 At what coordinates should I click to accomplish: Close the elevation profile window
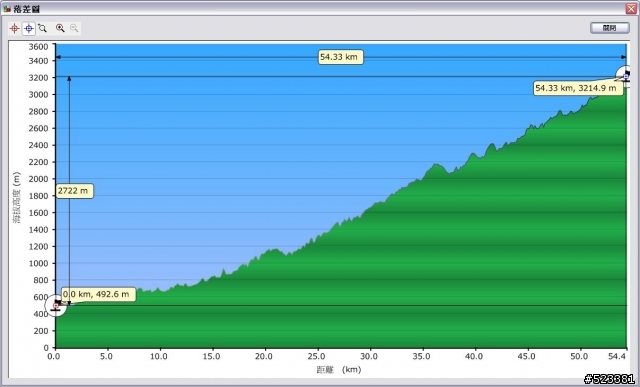[631, 8]
